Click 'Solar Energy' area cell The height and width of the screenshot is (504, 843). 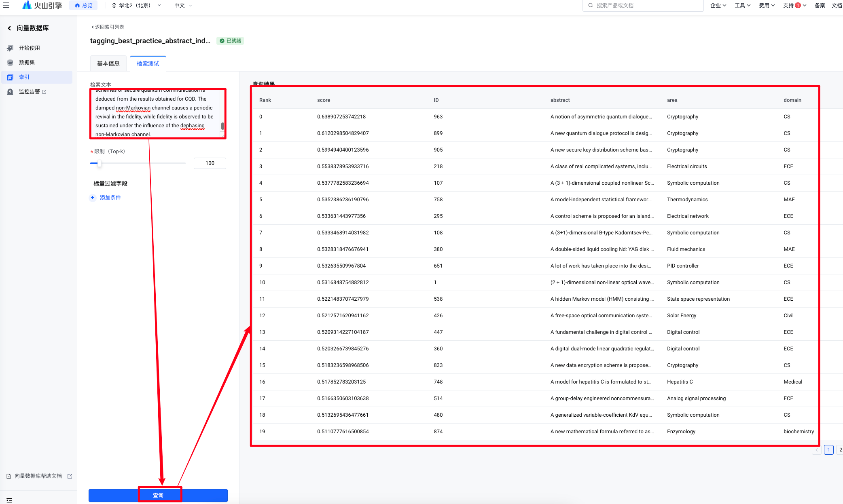(x=682, y=316)
